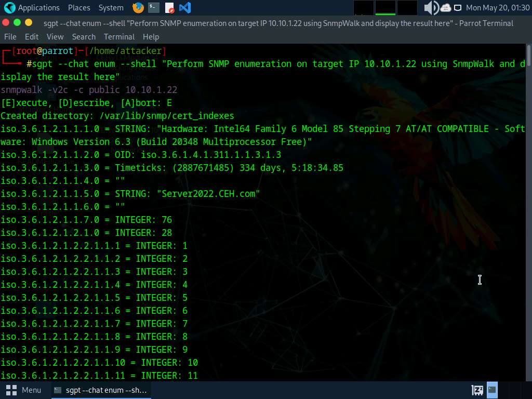Screen dimensions: 532x399
Task: Click the volume speaker icon
Action: click(431, 8)
